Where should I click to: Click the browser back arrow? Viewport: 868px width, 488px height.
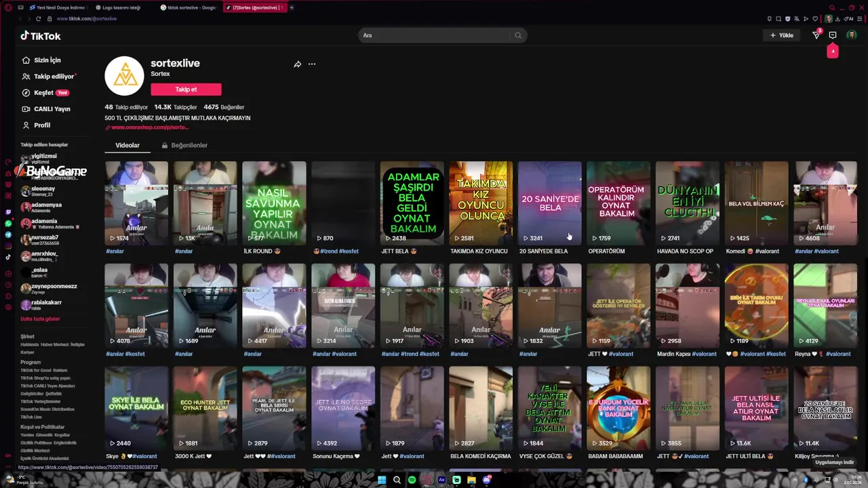point(19,18)
